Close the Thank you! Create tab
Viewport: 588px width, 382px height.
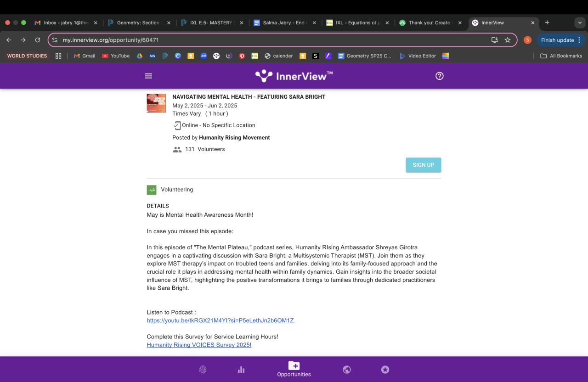(460, 22)
